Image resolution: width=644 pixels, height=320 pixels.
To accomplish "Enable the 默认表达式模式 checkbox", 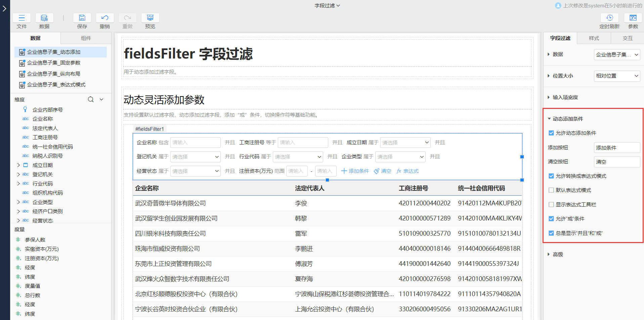I will (x=551, y=190).
